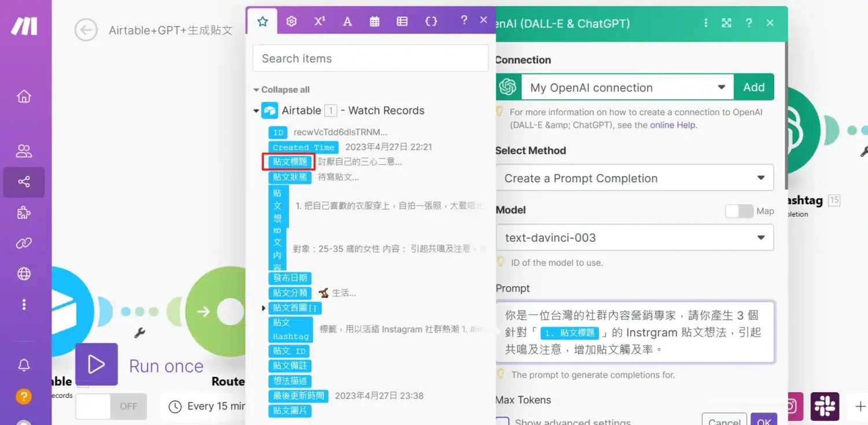Expand the 貼文首圖[] array item
The width and height of the screenshot is (868, 425).
click(x=263, y=308)
